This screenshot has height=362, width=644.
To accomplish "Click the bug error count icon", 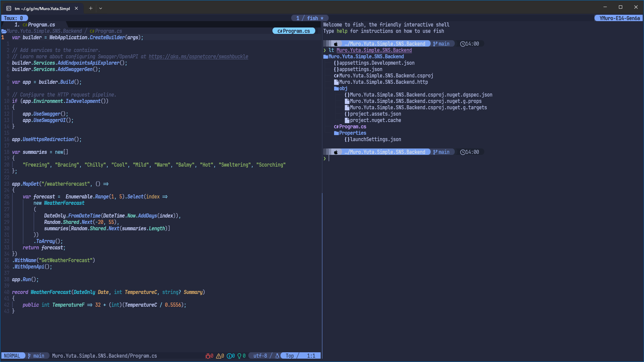I will tap(208, 356).
